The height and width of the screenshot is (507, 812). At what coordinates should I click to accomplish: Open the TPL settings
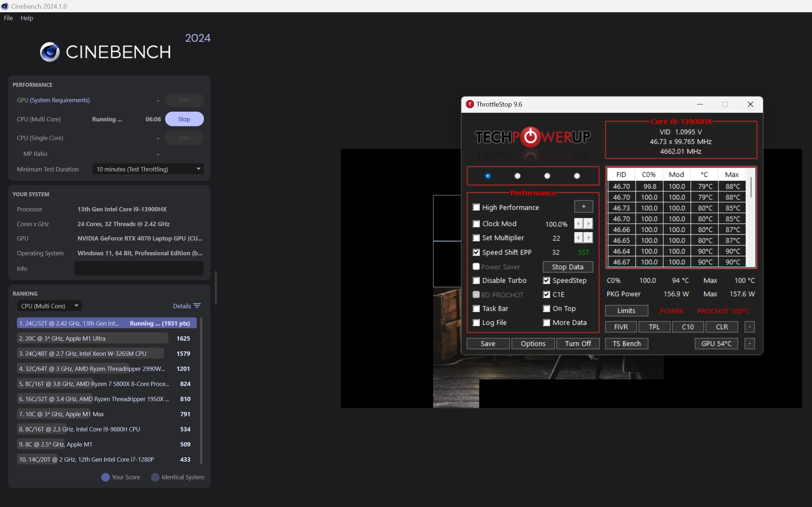click(654, 327)
